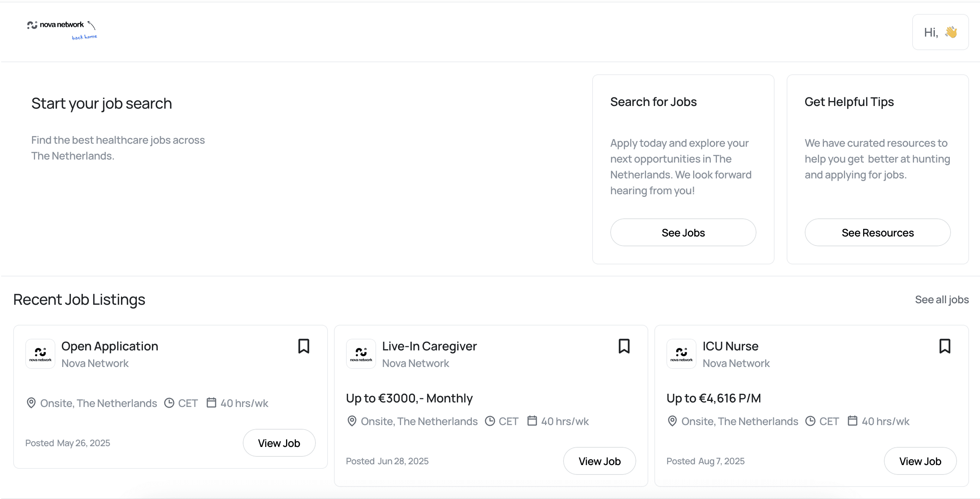Click the calendar icon on ICU Nurse card
The width and height of the screenshot is (980, 499).
[852, 421]
